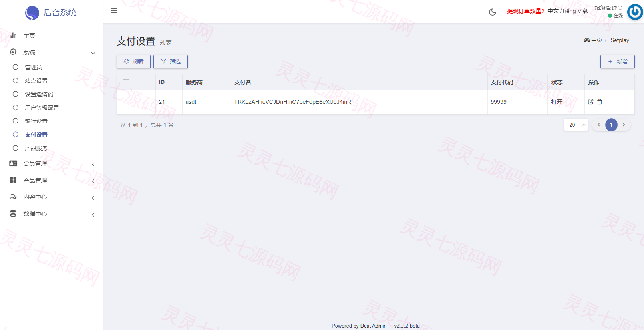Open the admin avatar power icon
644x330 pixels.
pos(635,12)
